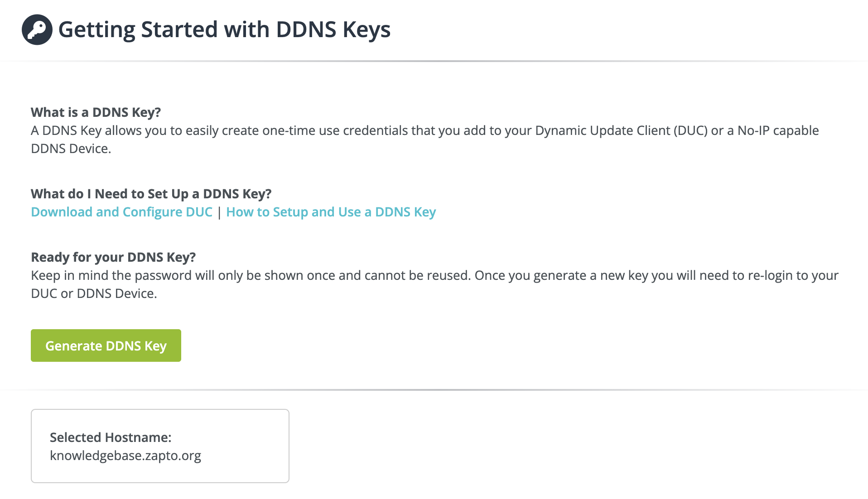Select the knowledgebase.zapto.org hostname text
The image size is (868, 499).
[125, 456]
